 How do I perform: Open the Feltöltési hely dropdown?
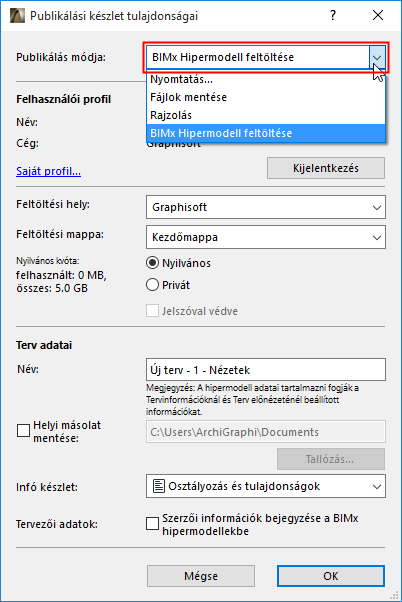click(x=266, y=207)
